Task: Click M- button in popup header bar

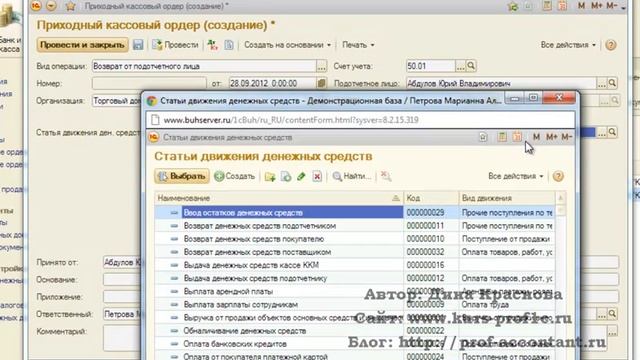Action: coord(567,137)
